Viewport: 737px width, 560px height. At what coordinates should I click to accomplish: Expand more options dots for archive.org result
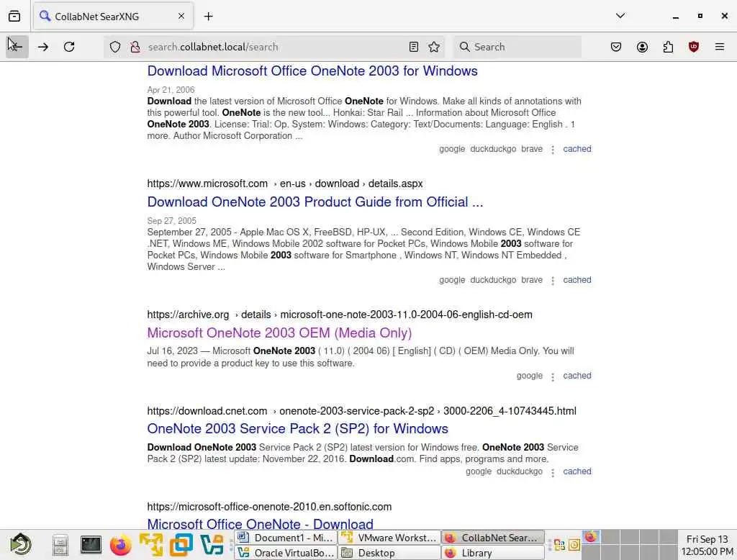point(553,376)
